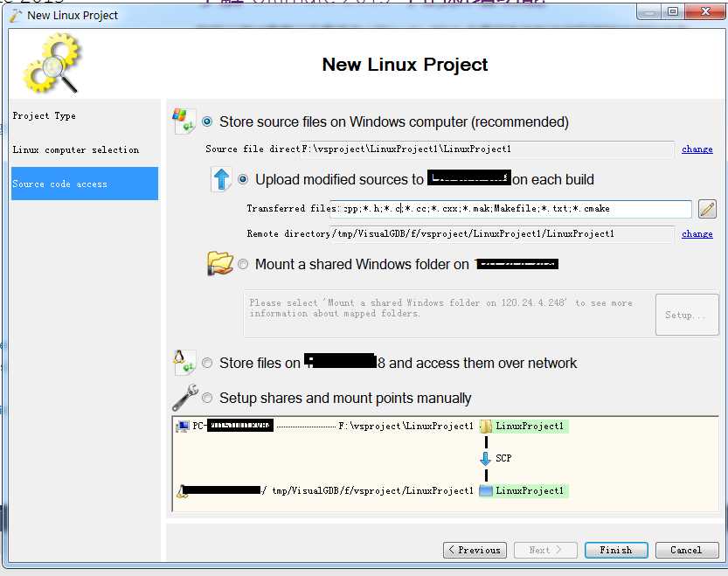Click into the Transferred files input field
Image resolution: width=728 pixels, height=576 pixels.
coord(510,209)
